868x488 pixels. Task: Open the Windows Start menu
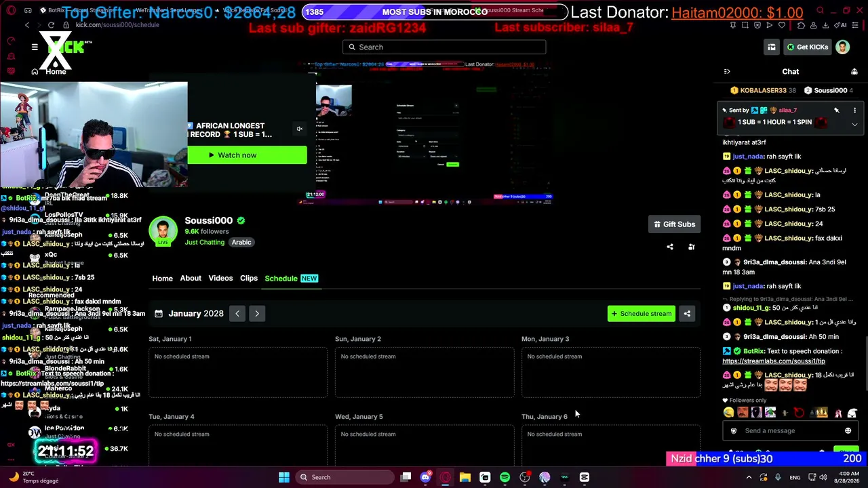click(284, 477)
